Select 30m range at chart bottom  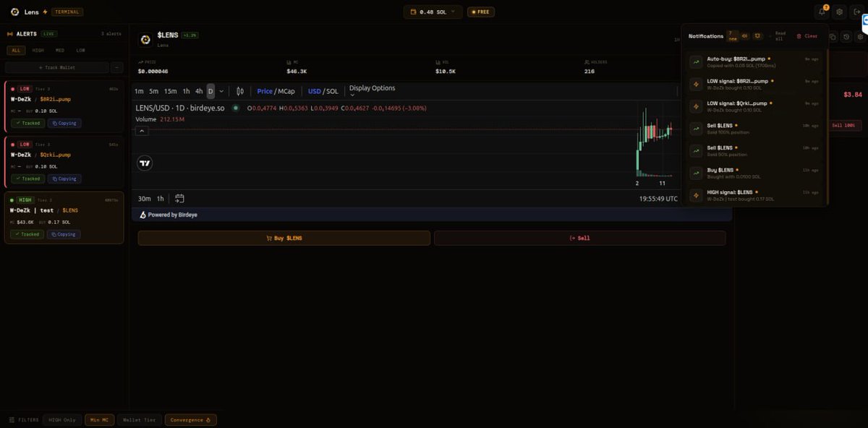(x=145, y=198)
